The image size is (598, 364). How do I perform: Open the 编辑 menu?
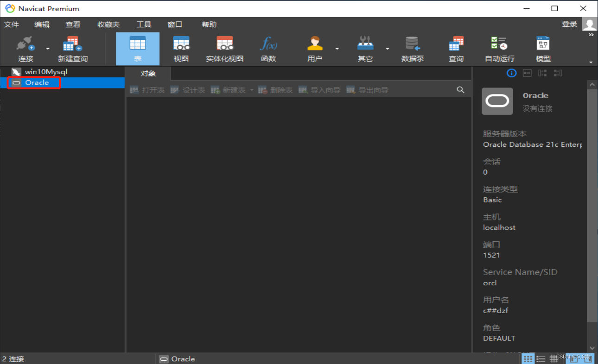click(x=42, y=25)
